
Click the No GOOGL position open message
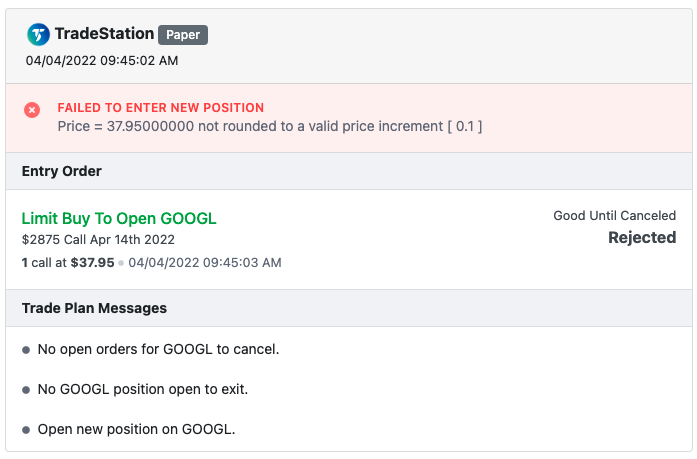click(x=143, y=389)
